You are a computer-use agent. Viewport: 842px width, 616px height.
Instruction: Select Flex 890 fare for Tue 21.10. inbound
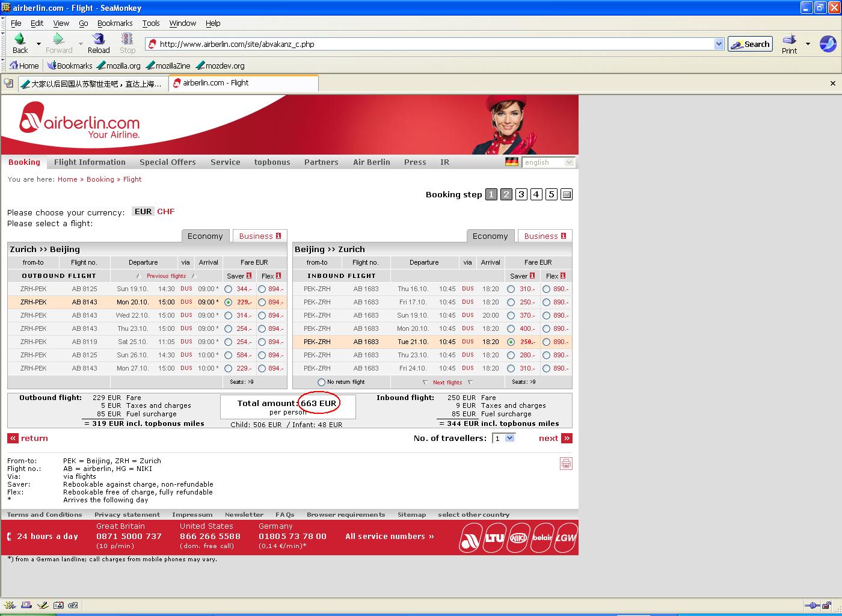pos(546,342)
